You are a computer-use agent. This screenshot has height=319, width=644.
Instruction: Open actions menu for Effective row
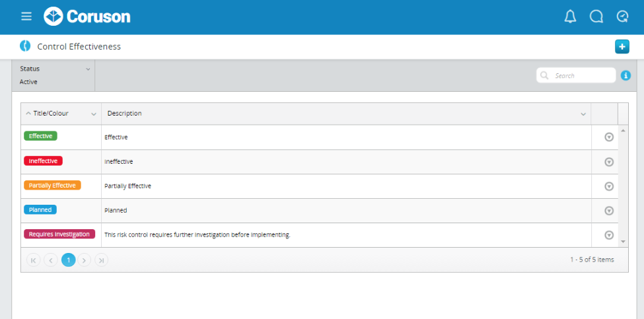click(609, 137)
